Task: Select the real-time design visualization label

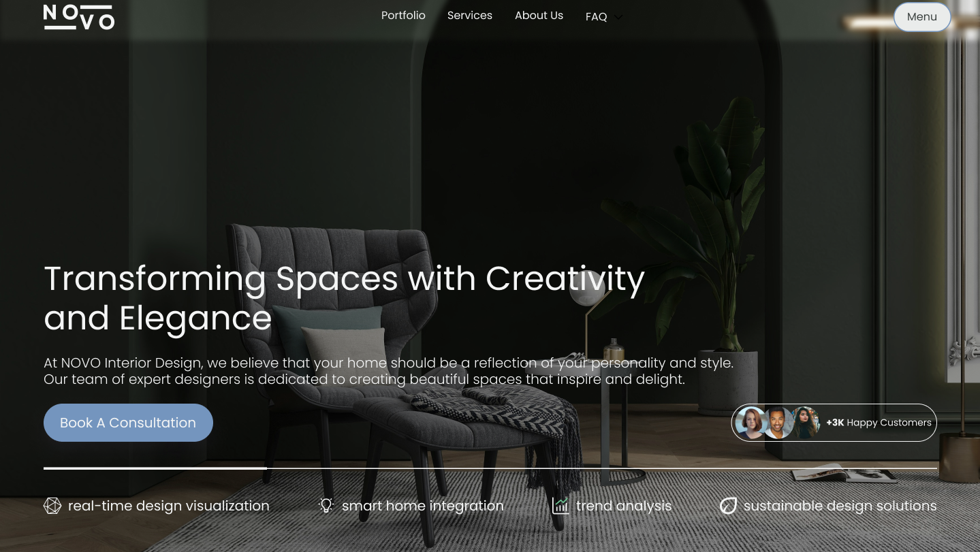Action: 169,506
